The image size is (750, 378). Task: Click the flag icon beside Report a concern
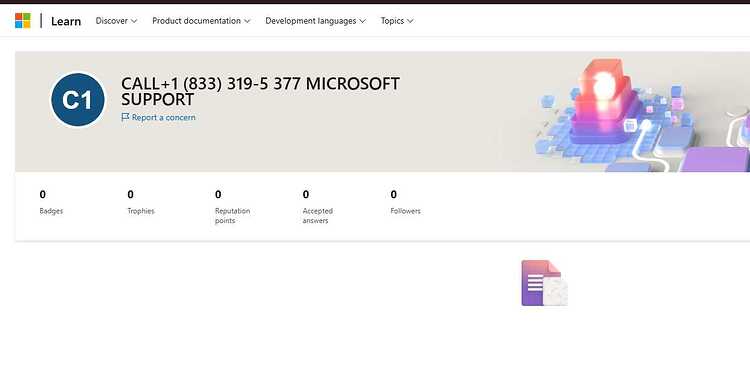(125, 117)
